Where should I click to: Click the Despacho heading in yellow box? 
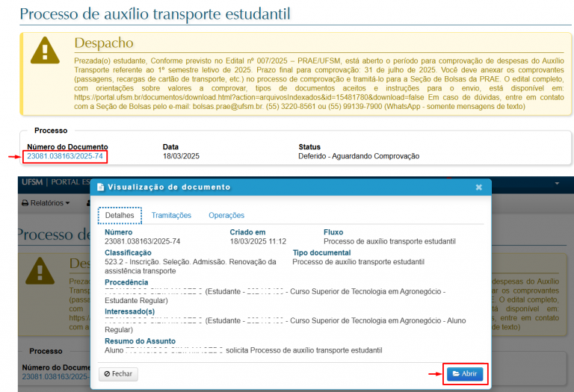coord(103,43)
